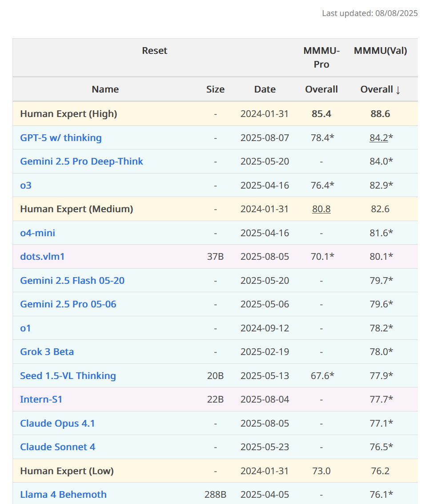
Task: Click the 82.9* score in o3 row
Action: tap(381, 185)
